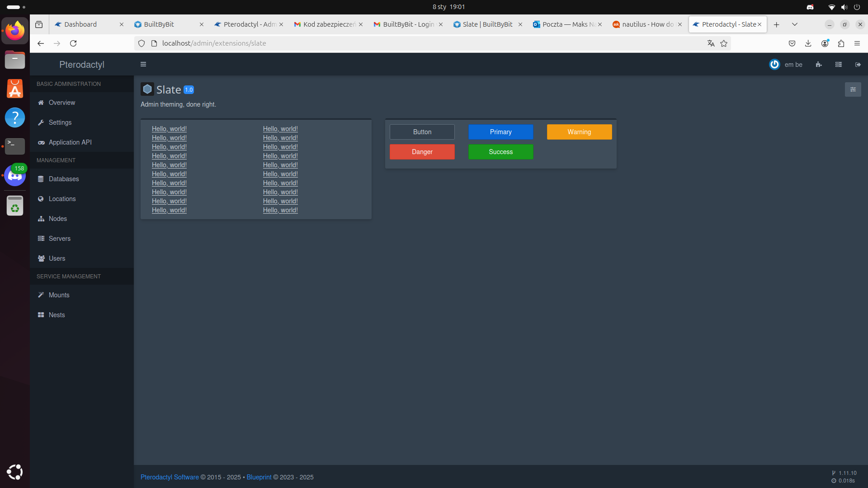The image size is (868, 488).
Task: Open Files manager from the dock
Action: coord(15,60)
